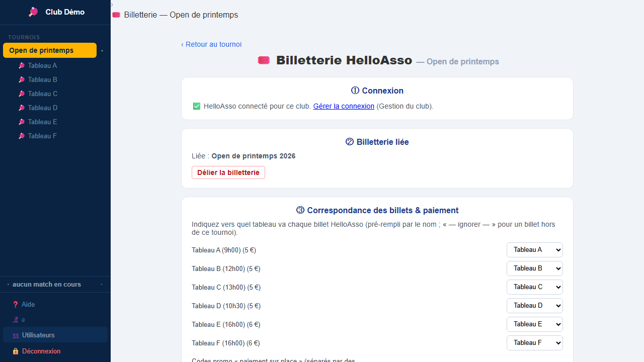Open dropdown for Tableau F (16h00) ticket
Viewport: 644px width, 362px height.
point(535,343)
